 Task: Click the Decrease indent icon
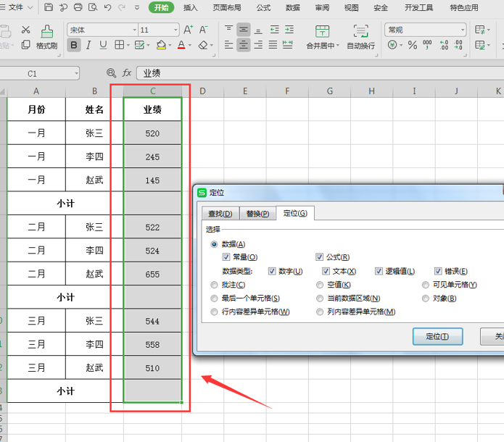[x=275, y=30]
